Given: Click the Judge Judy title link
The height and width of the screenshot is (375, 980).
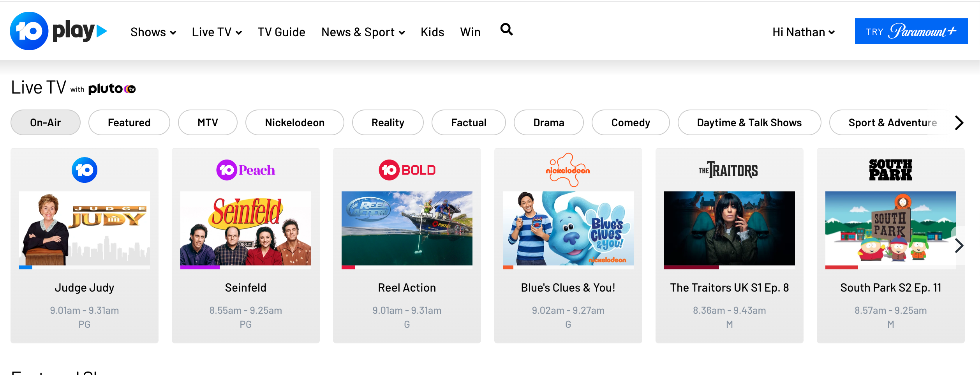Looking at the screenshot, I should tap(85, 288).
